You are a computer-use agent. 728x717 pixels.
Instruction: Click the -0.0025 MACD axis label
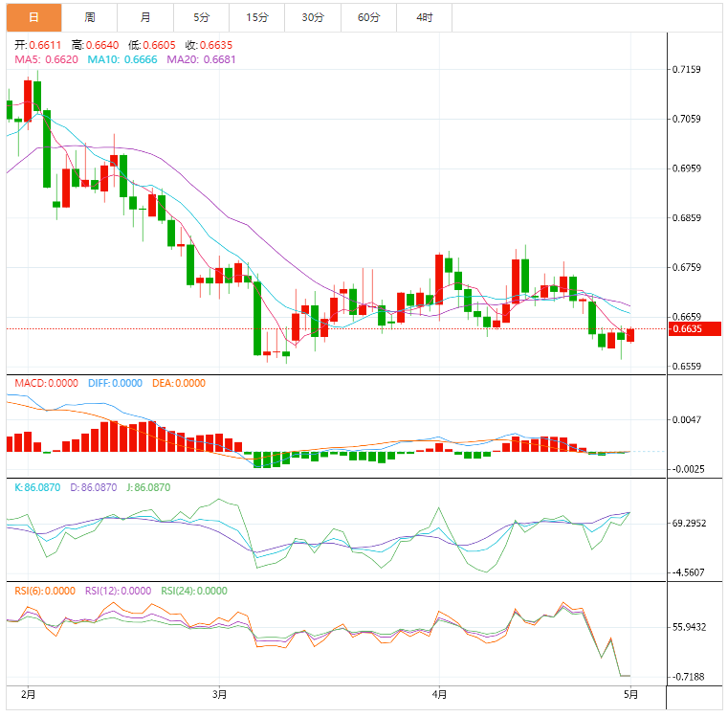[x=689, y=469]
